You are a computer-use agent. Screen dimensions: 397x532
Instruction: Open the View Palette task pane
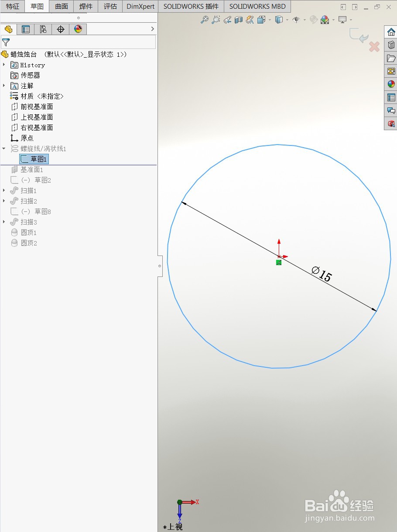(x=391, y=71)
